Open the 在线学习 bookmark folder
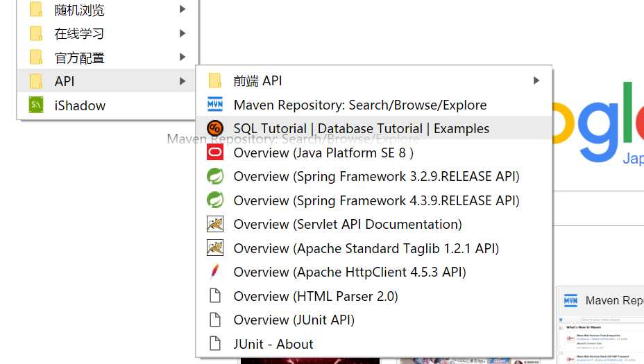644x364 pixels. pyautogui.click(x=108, y=33)
